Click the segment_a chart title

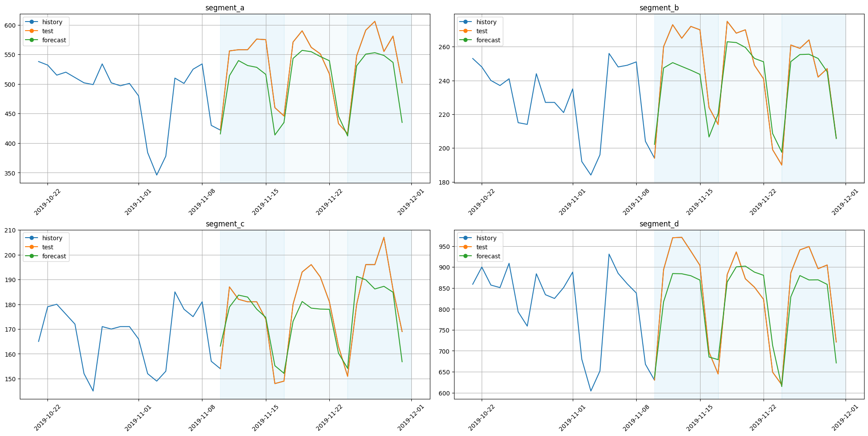pos(225,8)
